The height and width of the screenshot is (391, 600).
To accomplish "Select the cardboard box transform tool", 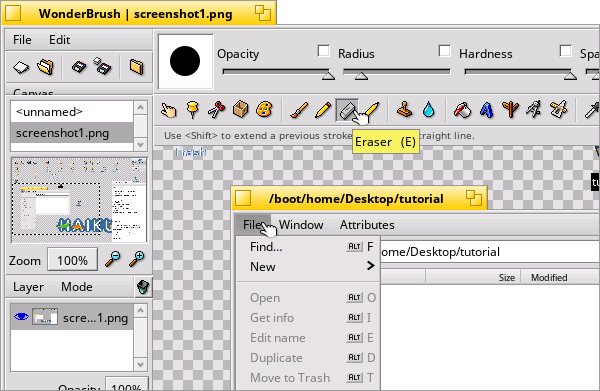I will coord(240,110).
